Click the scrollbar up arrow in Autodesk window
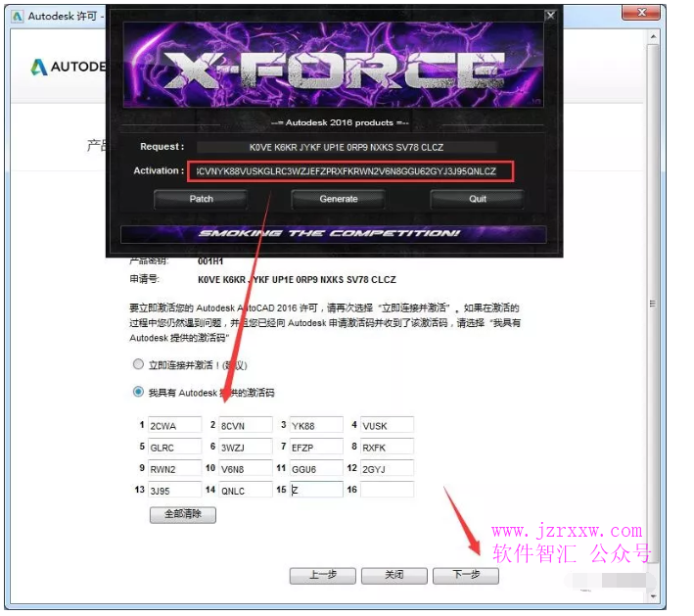The image size is (694, 616). (x=653, y=36)
